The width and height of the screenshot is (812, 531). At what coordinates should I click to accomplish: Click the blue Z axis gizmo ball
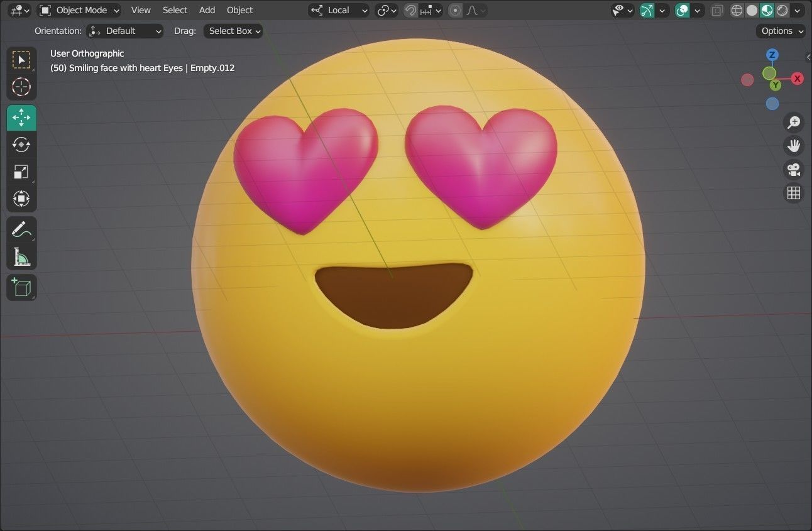point(772,55)
